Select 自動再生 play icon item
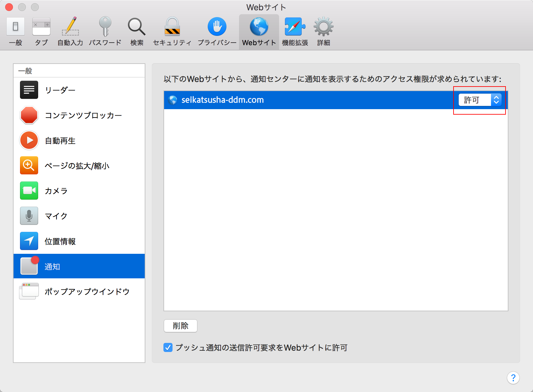 coord(79,140)
